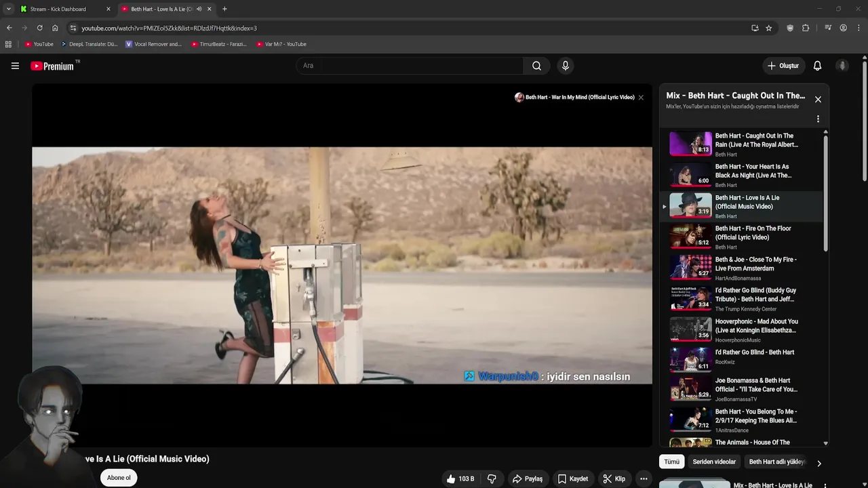Open the bookmarks apps grid icon

pos(8,44)
